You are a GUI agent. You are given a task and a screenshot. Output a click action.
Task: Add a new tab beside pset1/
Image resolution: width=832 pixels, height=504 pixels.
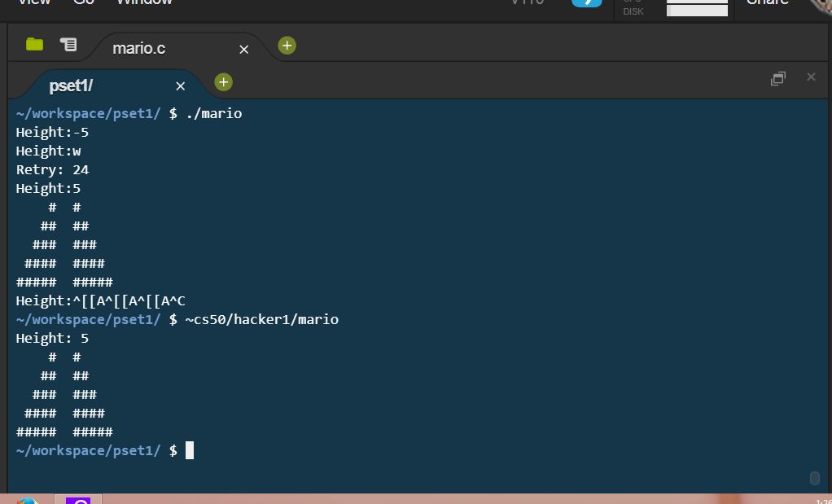(x=223, y=82)
